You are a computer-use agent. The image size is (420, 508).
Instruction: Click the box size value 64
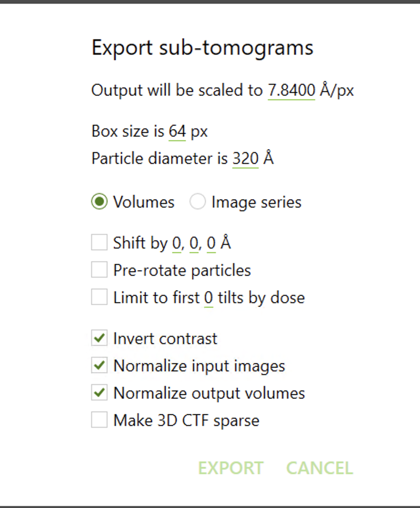pos(177,132)
